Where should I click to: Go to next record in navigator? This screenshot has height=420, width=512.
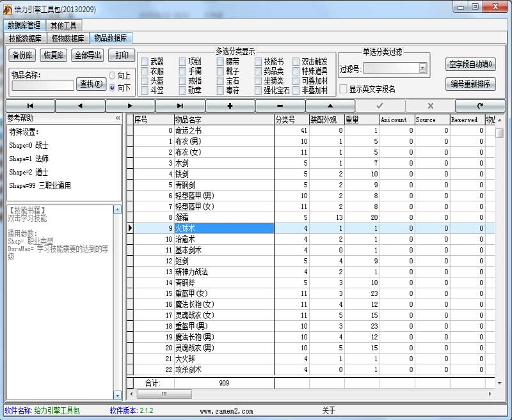pyautogui.click(x=130, y=105)
